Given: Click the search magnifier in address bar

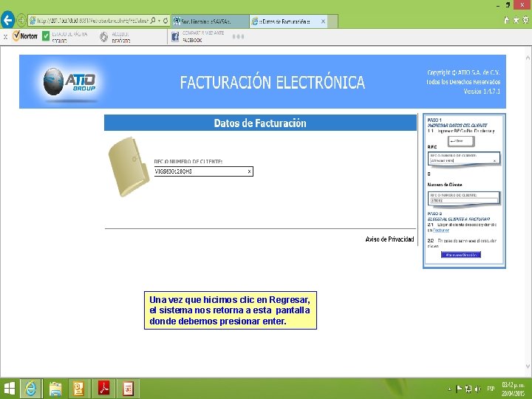Looking at the screenshot, I should click(x=153, y=21).
